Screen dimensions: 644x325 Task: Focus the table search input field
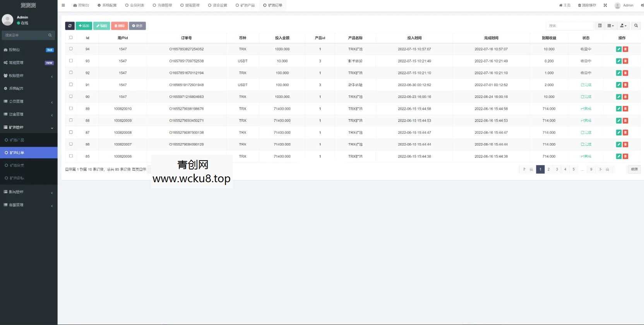tap(569, 26)
